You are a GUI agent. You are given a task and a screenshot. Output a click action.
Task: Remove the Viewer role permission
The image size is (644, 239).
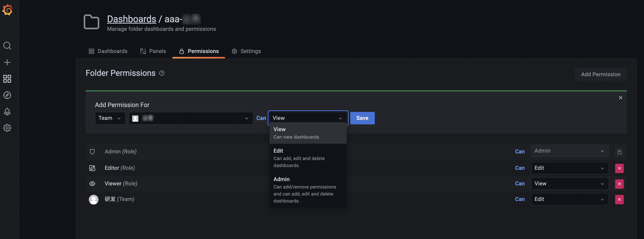619,184
